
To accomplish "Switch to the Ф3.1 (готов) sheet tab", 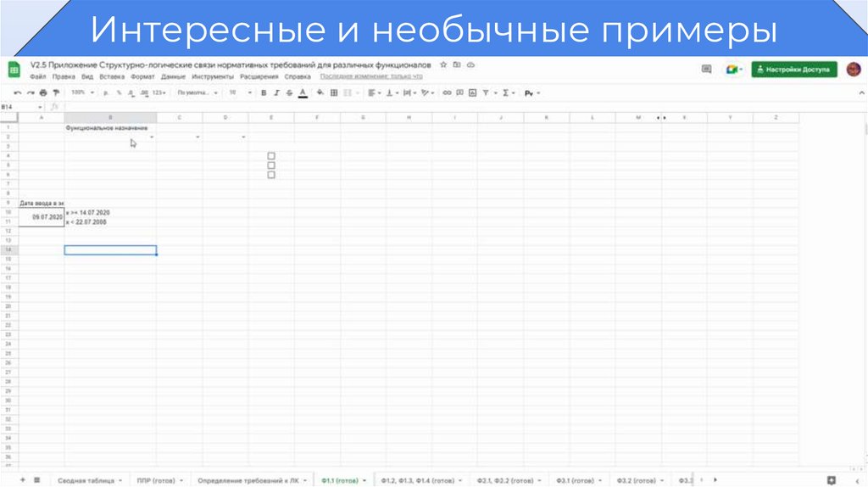I will [x=578, y=480].
